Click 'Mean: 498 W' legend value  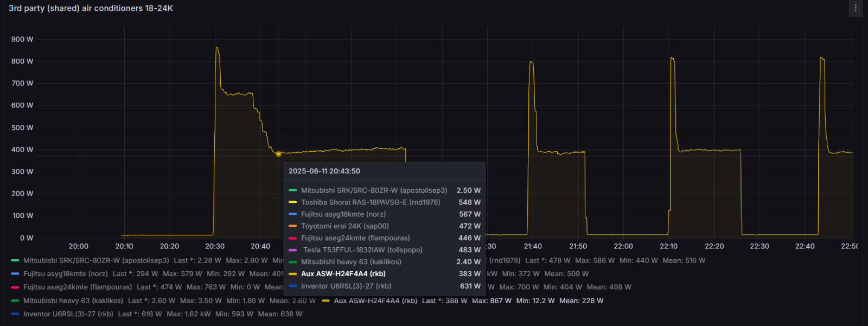(x=609, y=287)
